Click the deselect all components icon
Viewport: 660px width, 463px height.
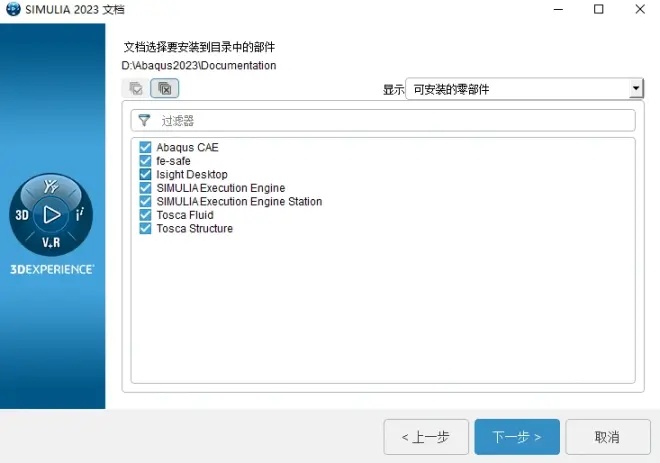(165, 88)
